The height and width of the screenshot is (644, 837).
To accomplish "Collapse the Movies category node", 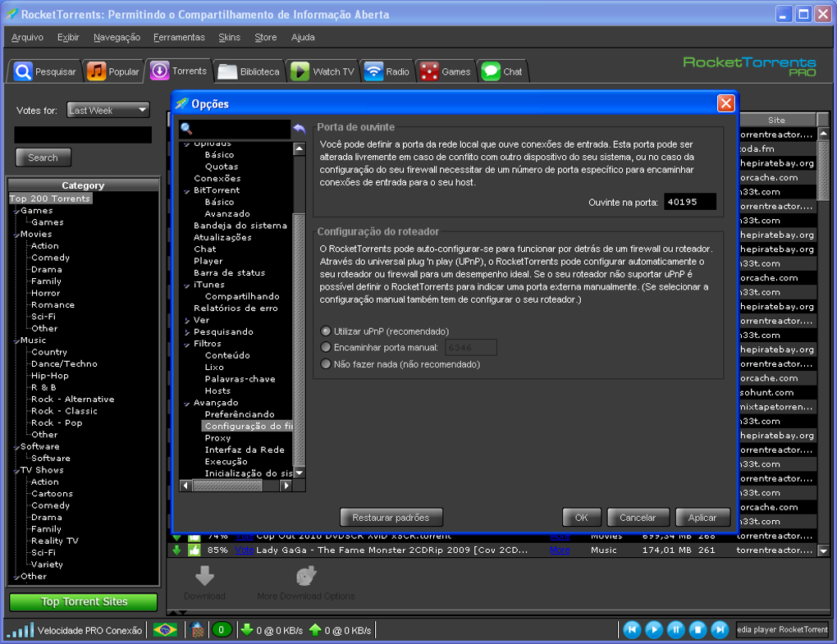I will pyautogui.click(x=16, y=235).
